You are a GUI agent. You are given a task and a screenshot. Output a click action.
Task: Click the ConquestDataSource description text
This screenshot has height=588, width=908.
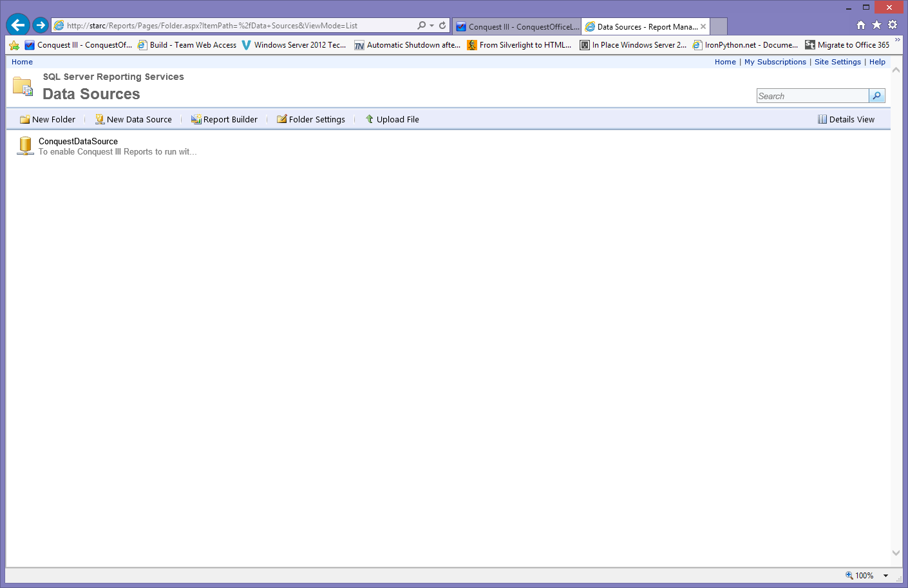118,152
